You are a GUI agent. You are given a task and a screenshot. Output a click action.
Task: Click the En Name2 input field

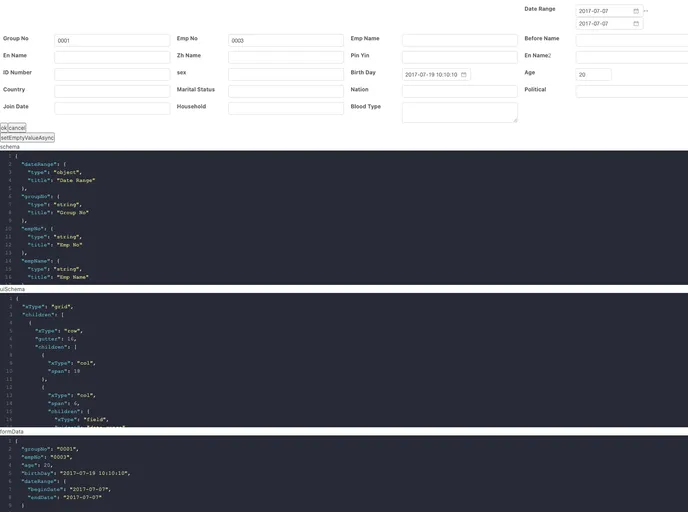coord(632,57)
